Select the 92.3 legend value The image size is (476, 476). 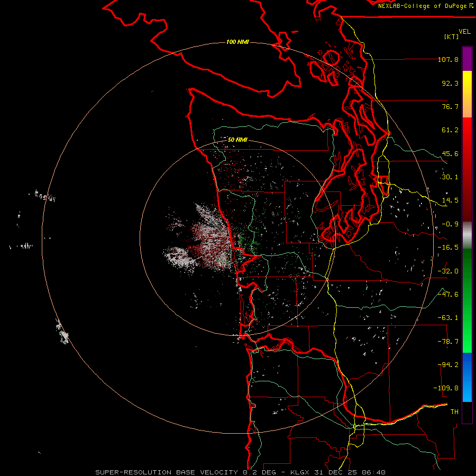click(450, 83)
